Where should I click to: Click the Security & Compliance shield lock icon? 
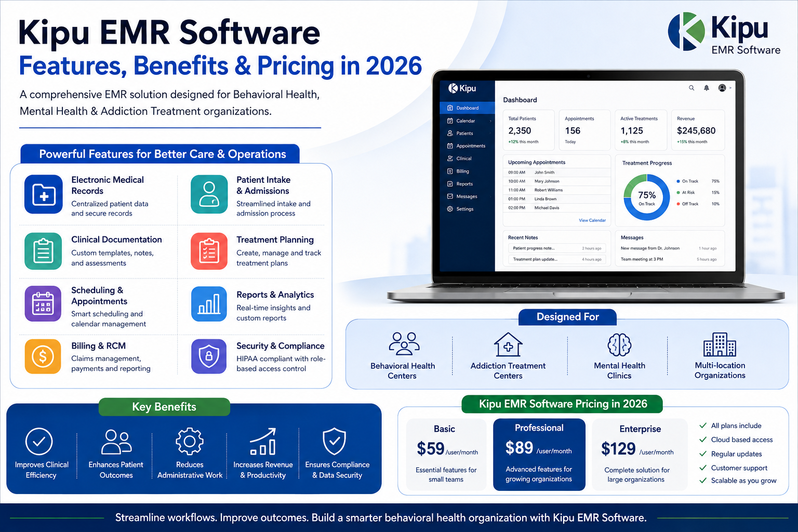point(209,356)
